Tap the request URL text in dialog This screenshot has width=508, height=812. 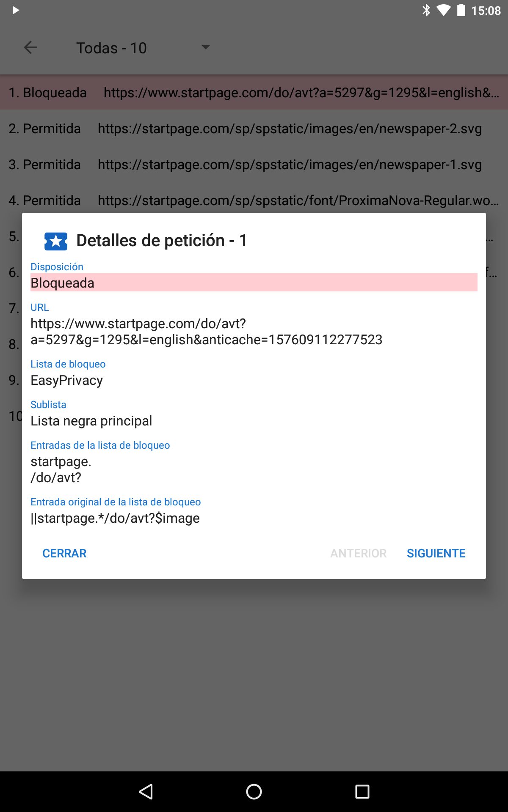[x=206, y=332]
